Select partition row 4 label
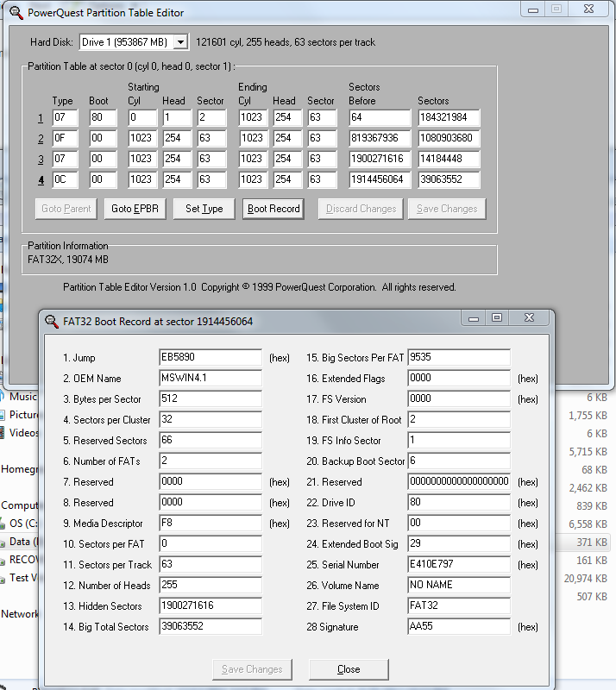616x690 pixels. tap(40, 180)
